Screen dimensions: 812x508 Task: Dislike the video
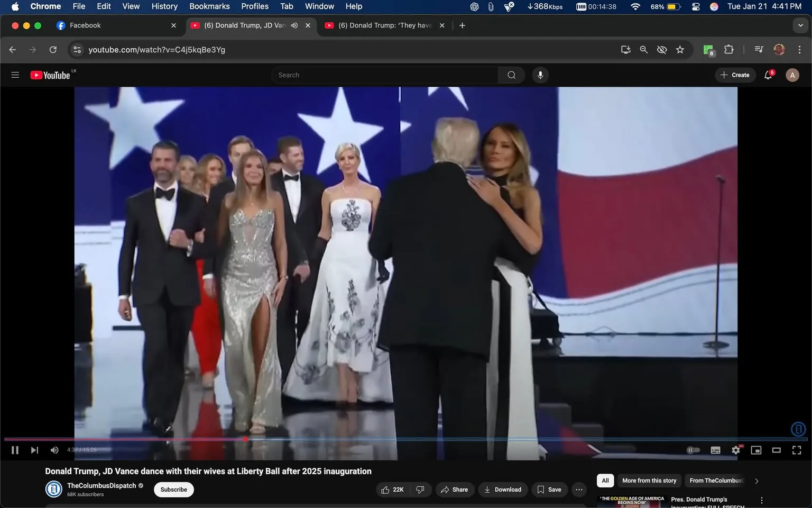click(420, 489)
